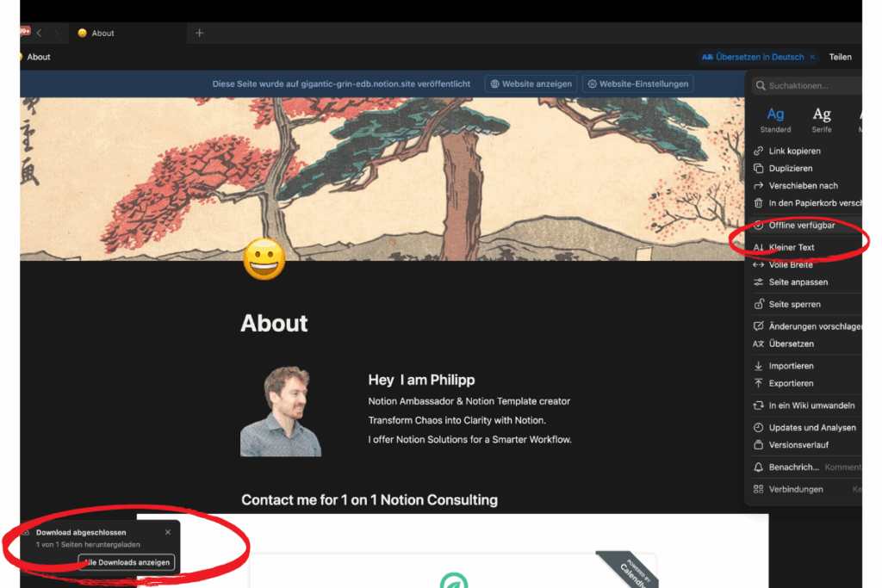This screenshot has height=588, width=882.
Task: Click the forward navigation arrow
Action: point(56,34)
